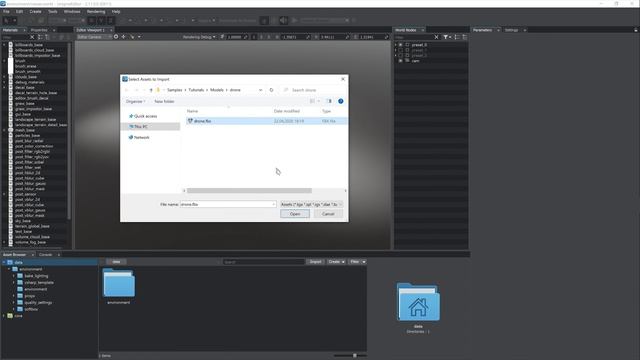Open the Rendering Debug dropdown in viewport
This screenshot has height=360, width=640.
[199, 37]
